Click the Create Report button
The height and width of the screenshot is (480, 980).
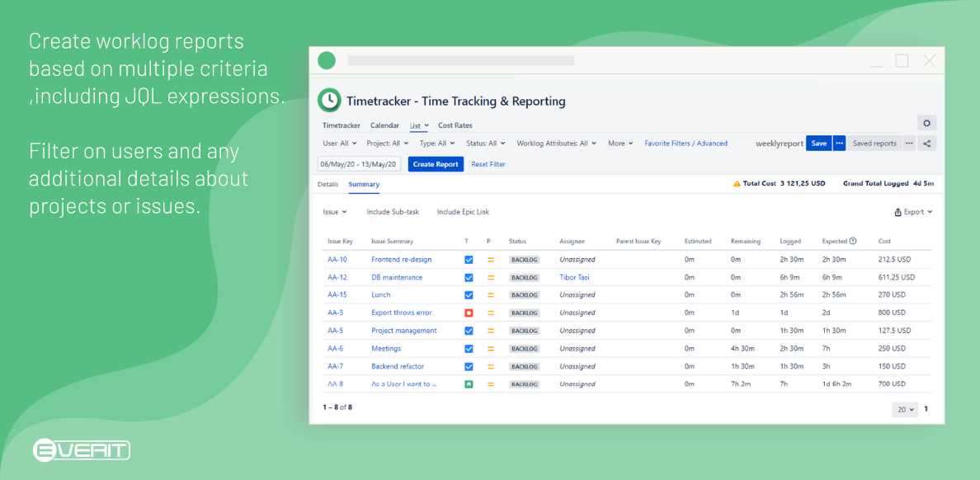[x=436, y=164]
